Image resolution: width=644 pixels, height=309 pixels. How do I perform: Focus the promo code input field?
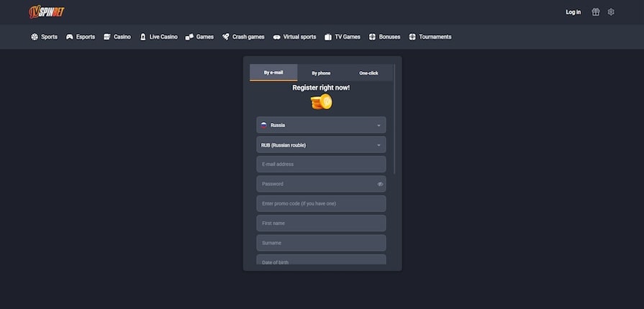pos(321,204)
